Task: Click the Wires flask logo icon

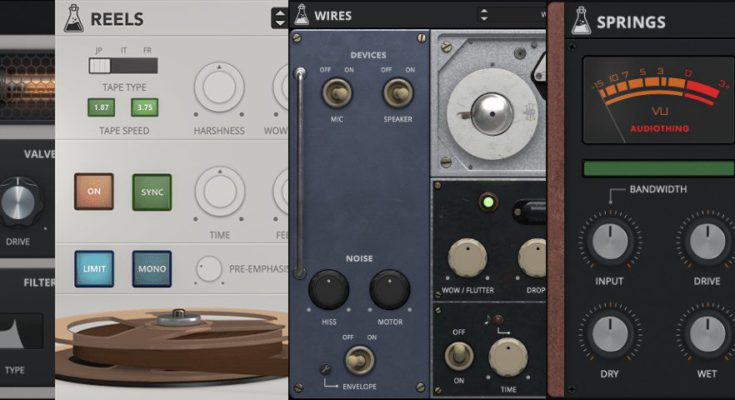Action: [x=300, y=15]
